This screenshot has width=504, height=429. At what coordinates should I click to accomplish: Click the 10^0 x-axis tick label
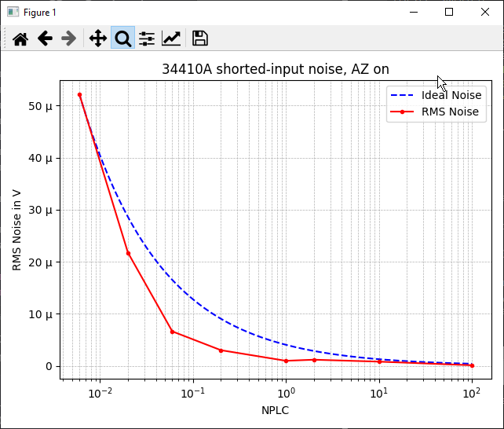coord(286,393)
